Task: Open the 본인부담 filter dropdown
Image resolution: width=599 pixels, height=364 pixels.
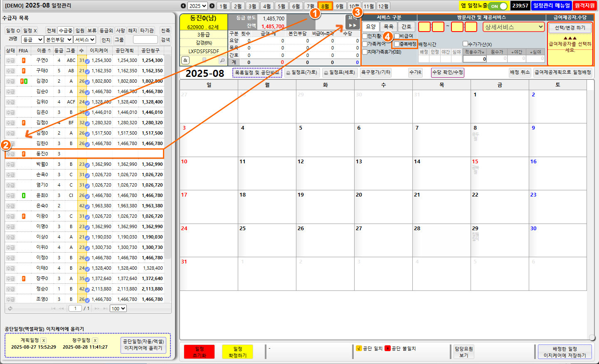Action: (x=59, y=39)
